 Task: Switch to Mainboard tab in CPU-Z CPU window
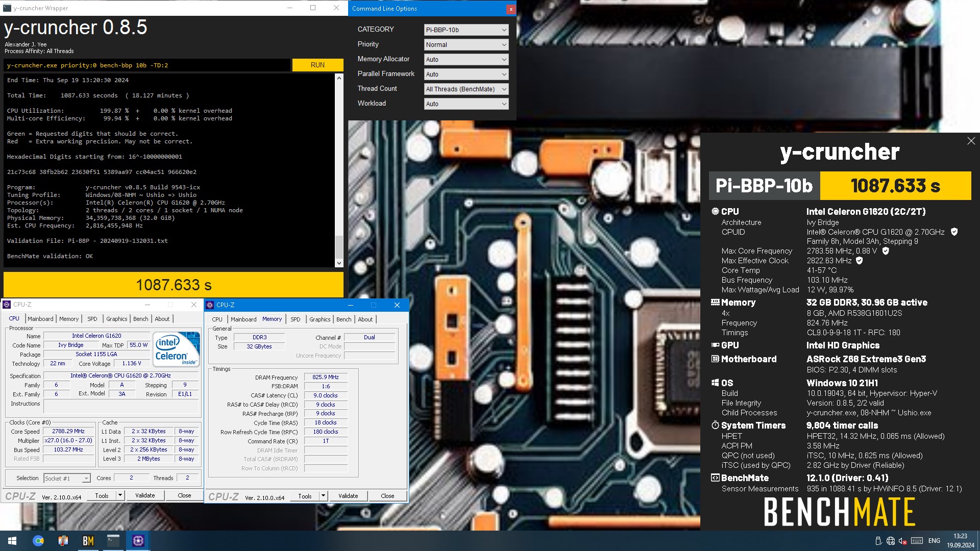pos(40,319)
